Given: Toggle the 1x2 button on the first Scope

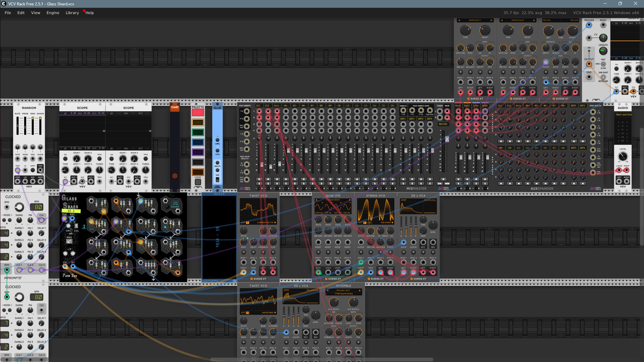Looking at the screenshot, I should click(x=65, y=159).
